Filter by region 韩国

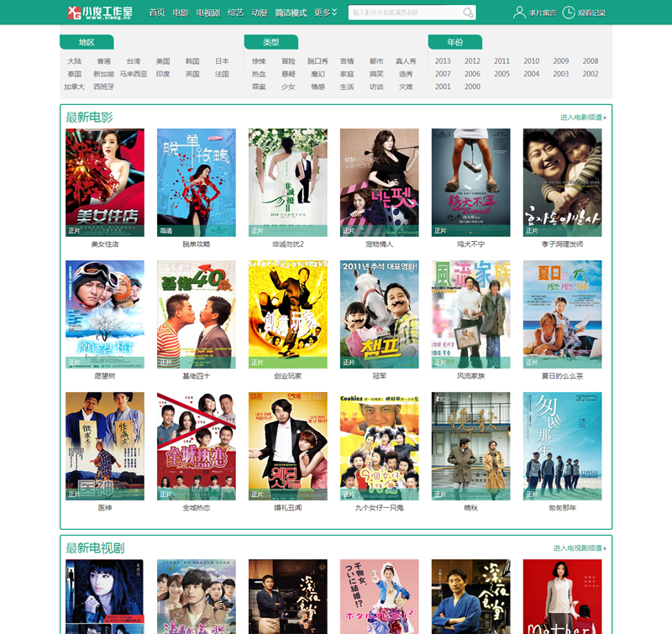(x=192, y=61)
